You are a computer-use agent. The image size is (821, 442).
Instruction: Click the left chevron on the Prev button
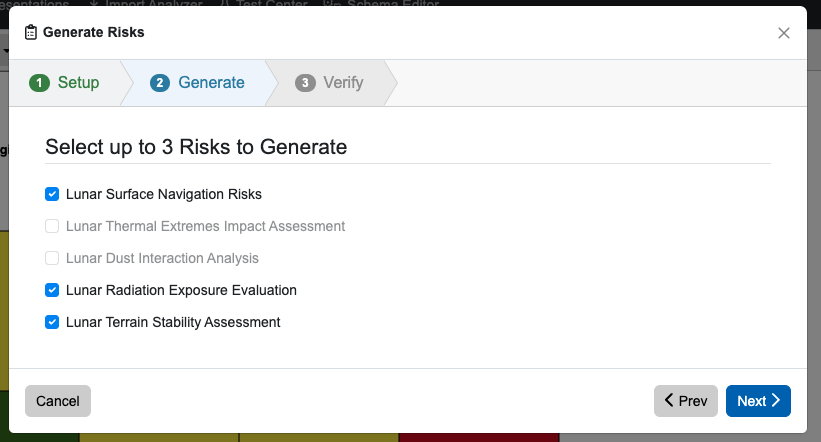pos(669,401)
